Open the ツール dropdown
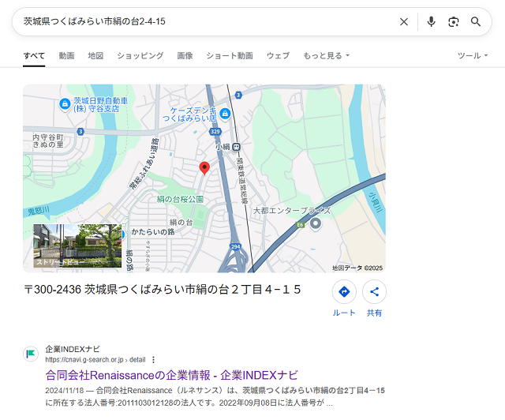This screenshot has width=505, height=420. pyautogui.click(x=473, y=56)
